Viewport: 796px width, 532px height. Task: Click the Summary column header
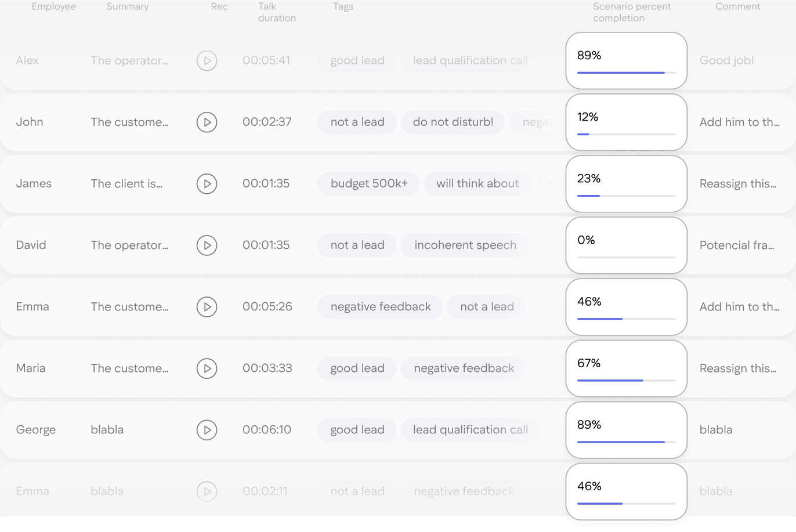(128, 7)
